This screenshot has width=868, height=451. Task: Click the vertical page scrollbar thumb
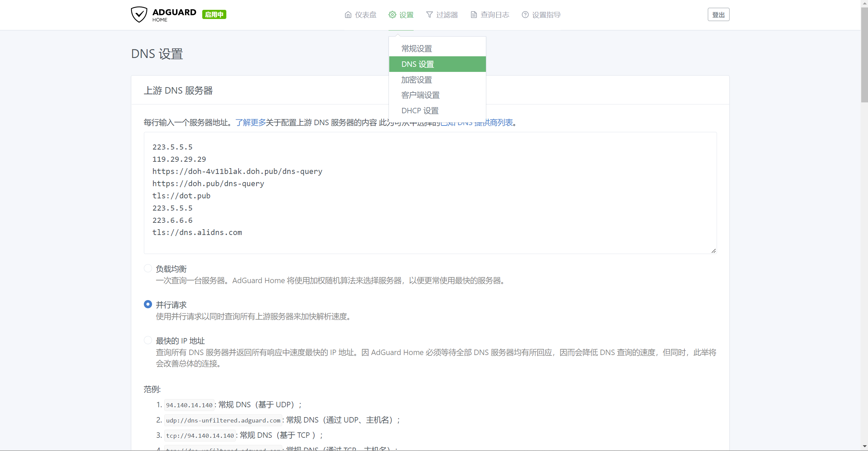[864, 54]
